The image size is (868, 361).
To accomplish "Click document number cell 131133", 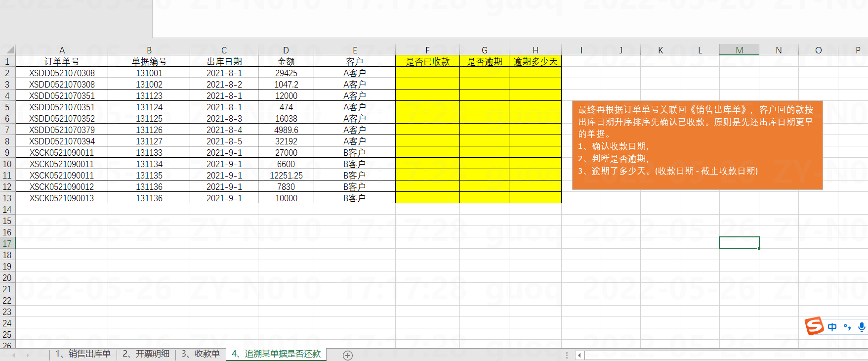I will (x=149, y=152).
